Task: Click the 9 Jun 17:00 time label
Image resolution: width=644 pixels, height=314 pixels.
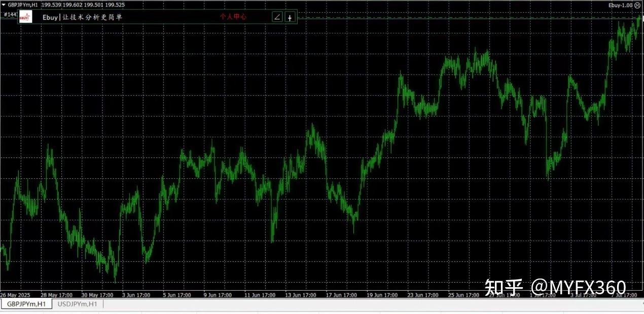Action: [x=218, y=295]
